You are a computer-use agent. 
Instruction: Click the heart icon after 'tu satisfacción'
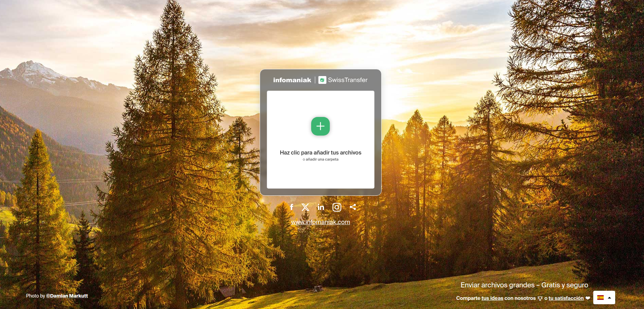(x=588, y=298)
